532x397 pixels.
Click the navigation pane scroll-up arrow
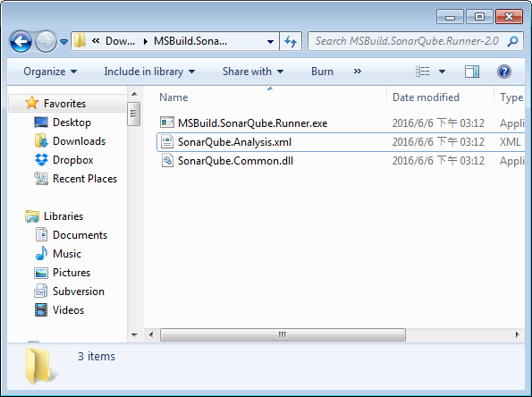click(x=134, y=94)
